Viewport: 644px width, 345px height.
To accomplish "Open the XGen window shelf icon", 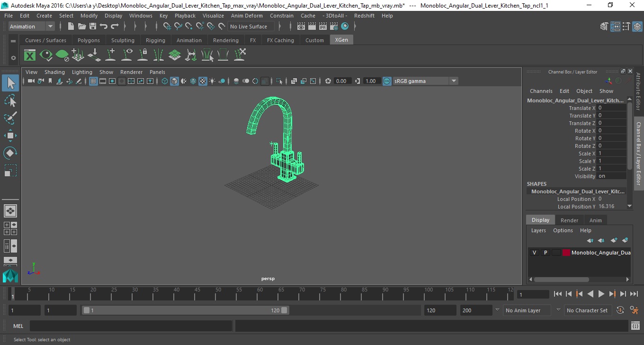I will 30,55.
